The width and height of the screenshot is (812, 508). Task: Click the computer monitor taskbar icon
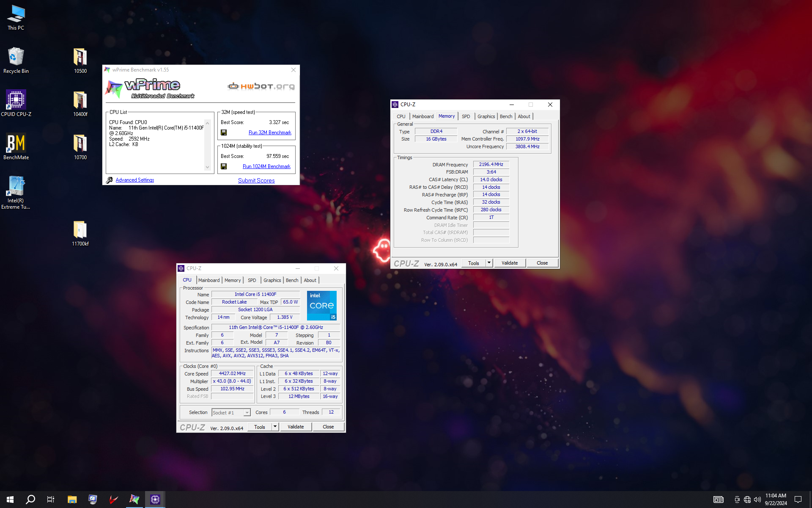click(93, 500)
